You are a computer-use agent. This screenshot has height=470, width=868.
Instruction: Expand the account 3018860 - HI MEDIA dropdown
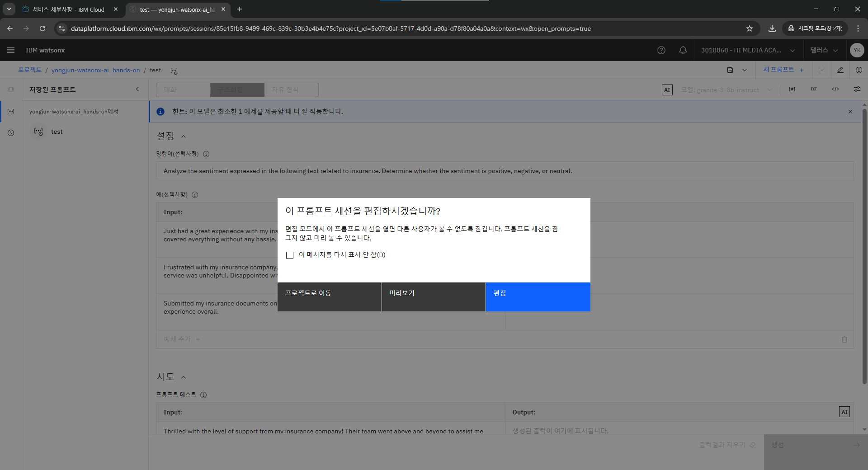pos(748,50)
